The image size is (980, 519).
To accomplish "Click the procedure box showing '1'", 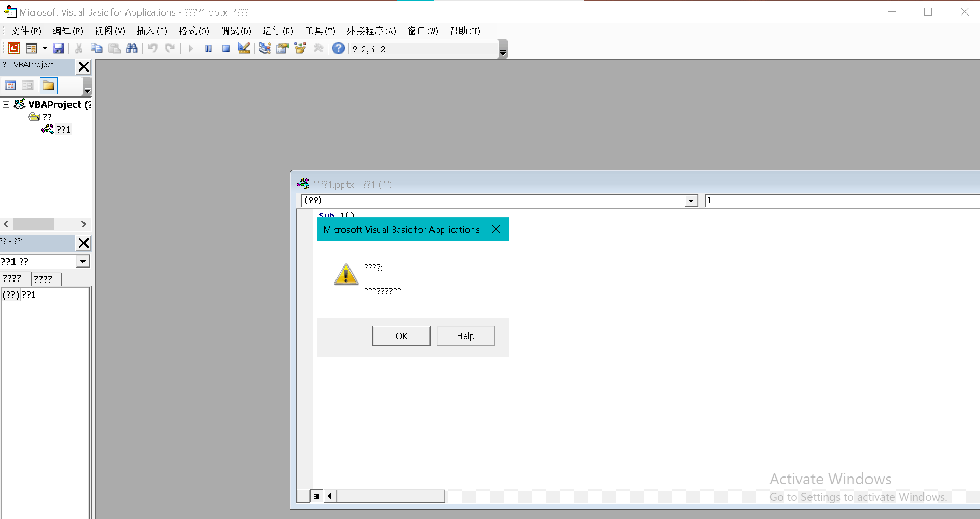I will [842, 201].
